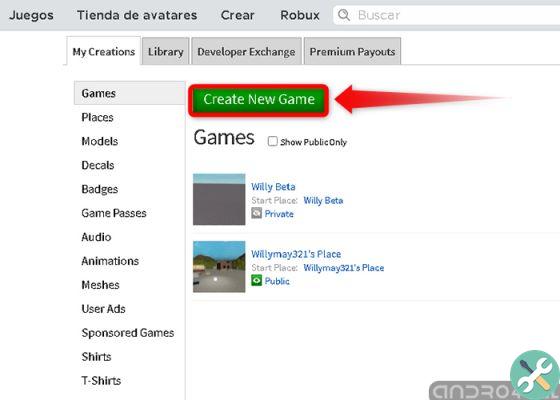Image resolution: width=560 pixels, height=400 pixels.
Task: Focus the Buscar search field
Action: 446,15
